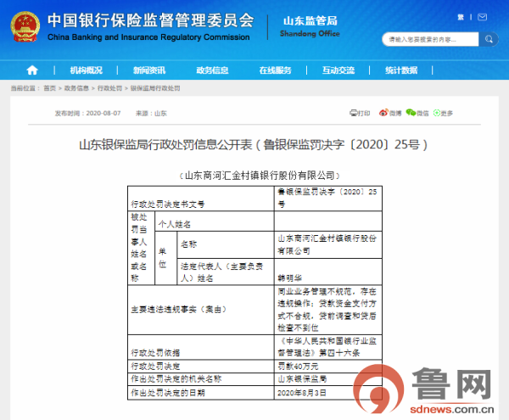Click the cell 主要违法违规事实（案由）
Image resolution: width=509 pixels, height=420 pixels.
tap(201, 310)
